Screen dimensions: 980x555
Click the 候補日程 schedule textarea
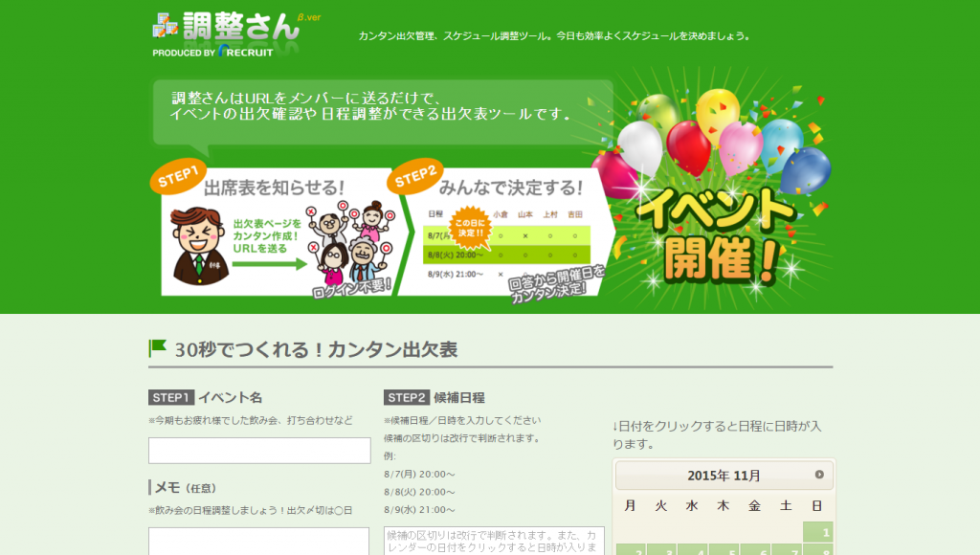(494, 542)
